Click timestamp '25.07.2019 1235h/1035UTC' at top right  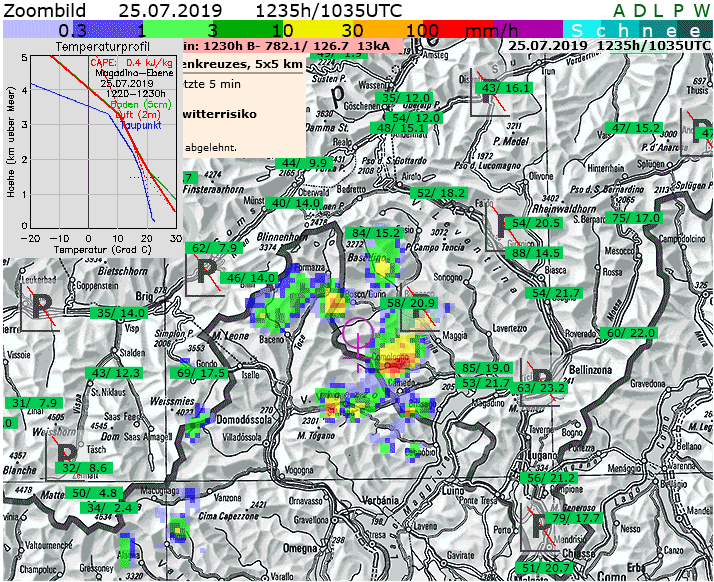[609, 46]
